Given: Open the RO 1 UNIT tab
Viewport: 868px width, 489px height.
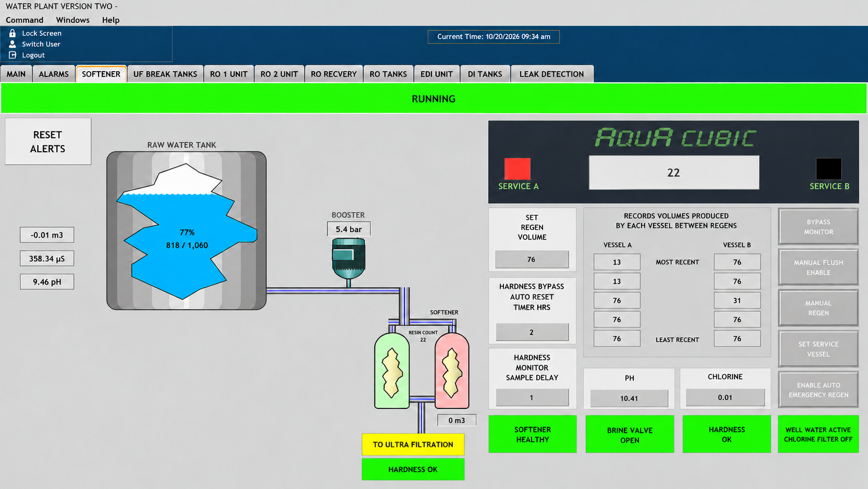Looking at the screenshot, I should (x=229, y=74).
